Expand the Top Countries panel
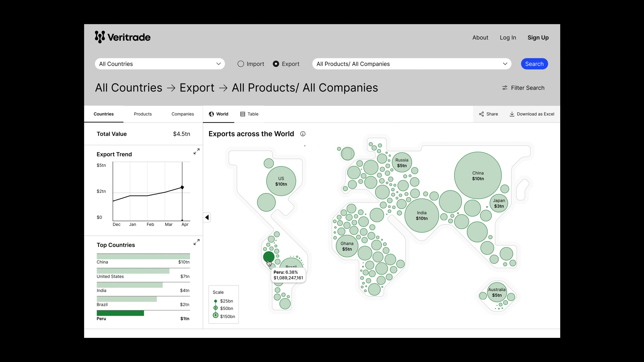The height and width of the screenshot is (362, 644). (196, 242)
